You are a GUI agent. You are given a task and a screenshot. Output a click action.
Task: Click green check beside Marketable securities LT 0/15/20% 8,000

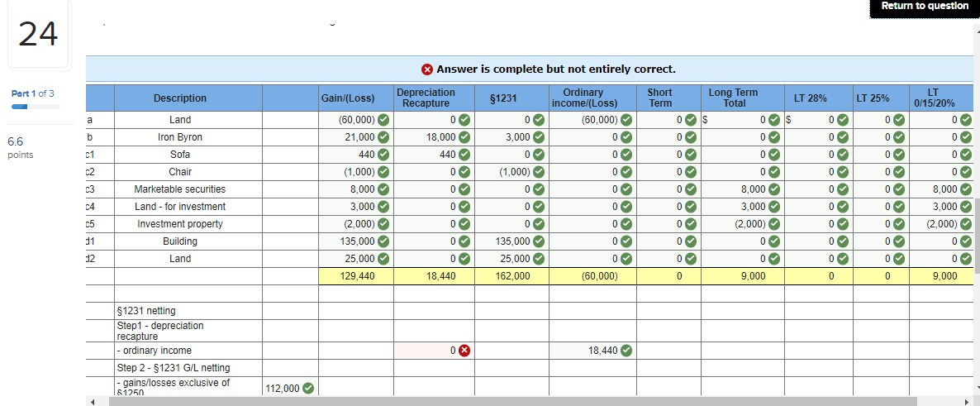966,189
